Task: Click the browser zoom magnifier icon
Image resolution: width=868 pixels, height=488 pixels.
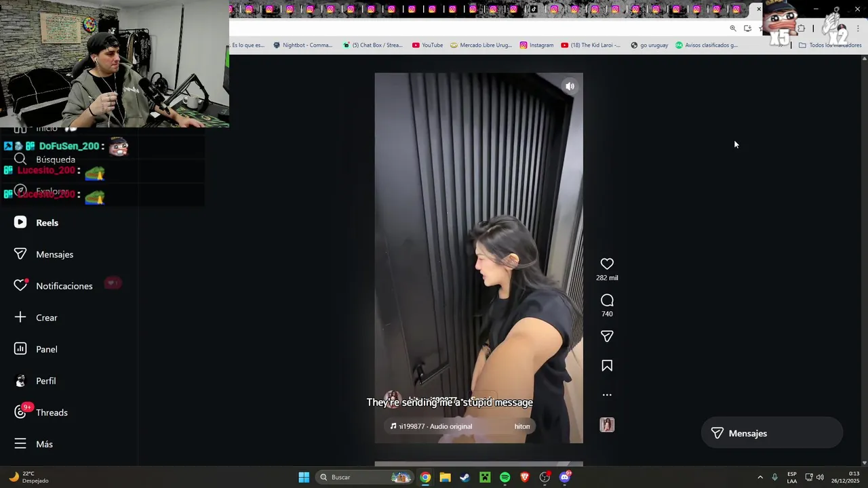Action: (733, 28)
